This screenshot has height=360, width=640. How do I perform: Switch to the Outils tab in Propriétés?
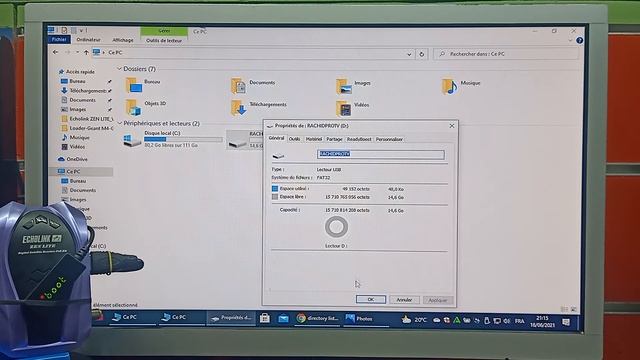pyautogui.click(x=294, y=139)
